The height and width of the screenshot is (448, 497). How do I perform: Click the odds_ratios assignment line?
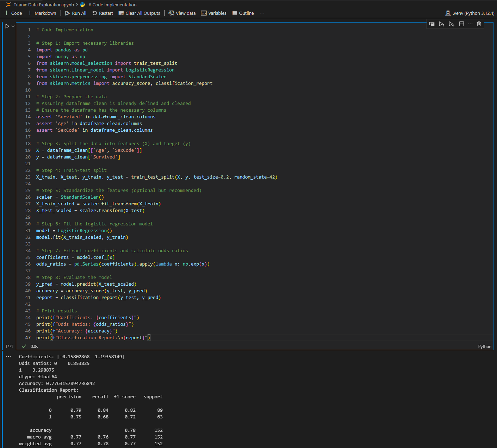coord(123,264)
